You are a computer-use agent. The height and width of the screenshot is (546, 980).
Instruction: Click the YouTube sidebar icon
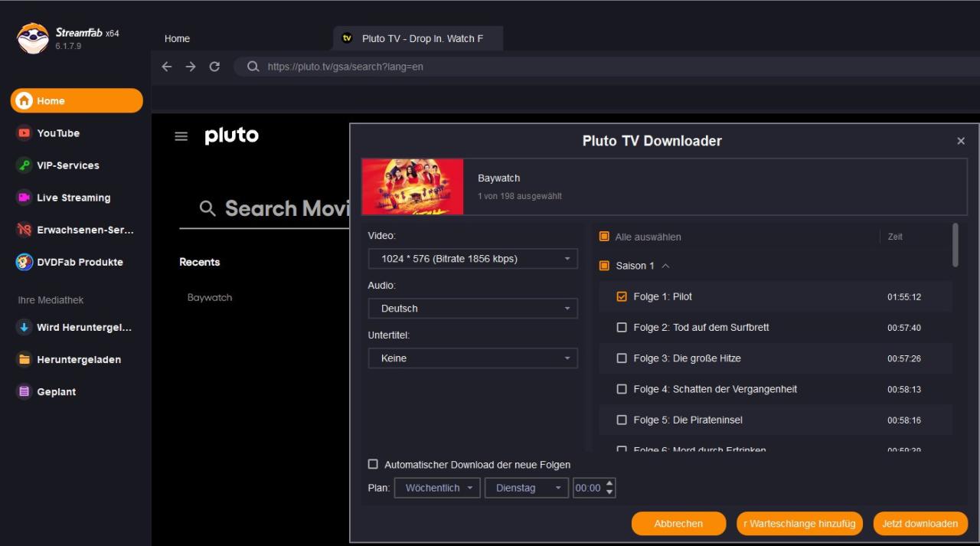24,133
